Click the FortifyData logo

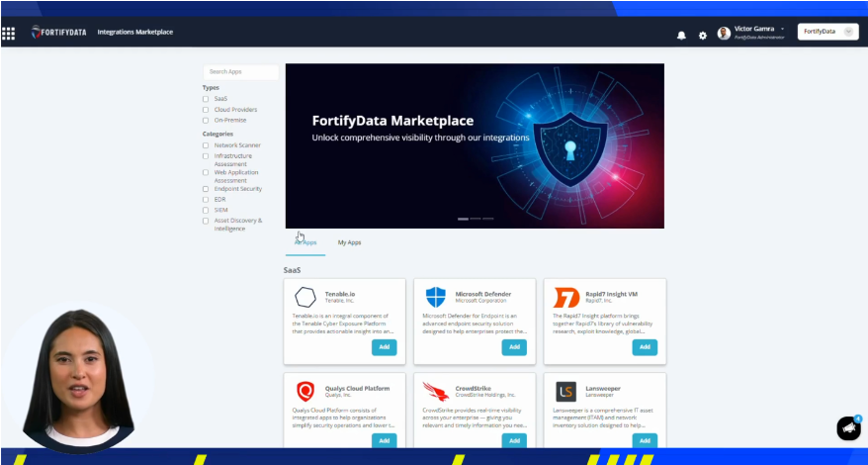tap(58, 32)
